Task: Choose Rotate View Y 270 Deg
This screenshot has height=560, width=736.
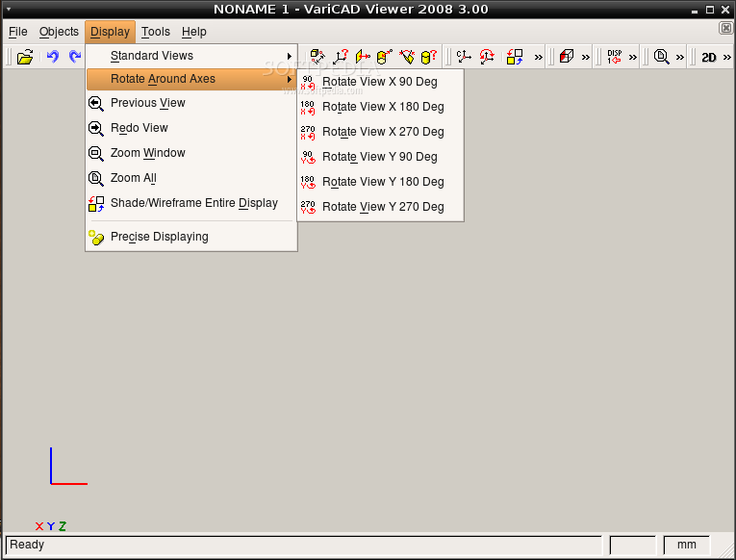Action: tap(380, 207)
